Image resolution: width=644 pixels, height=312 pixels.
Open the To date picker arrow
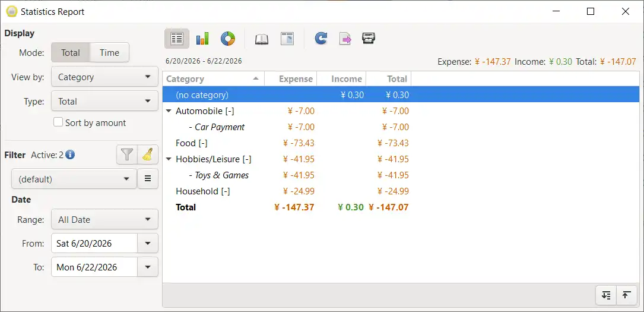click(148, 267)
